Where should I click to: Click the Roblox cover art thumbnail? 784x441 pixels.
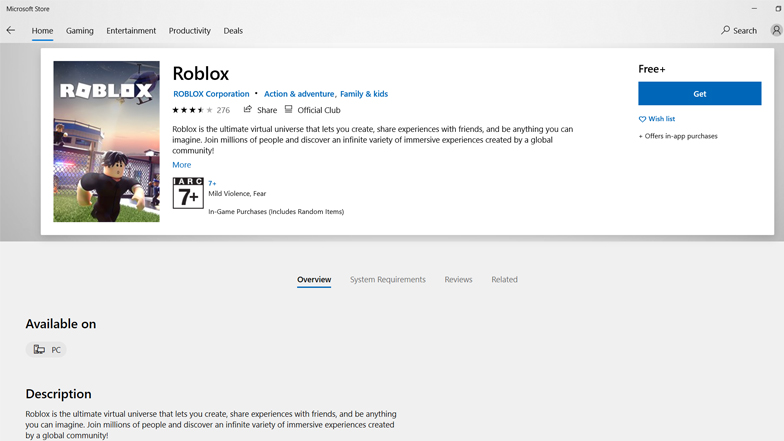(x=106, y=142)
